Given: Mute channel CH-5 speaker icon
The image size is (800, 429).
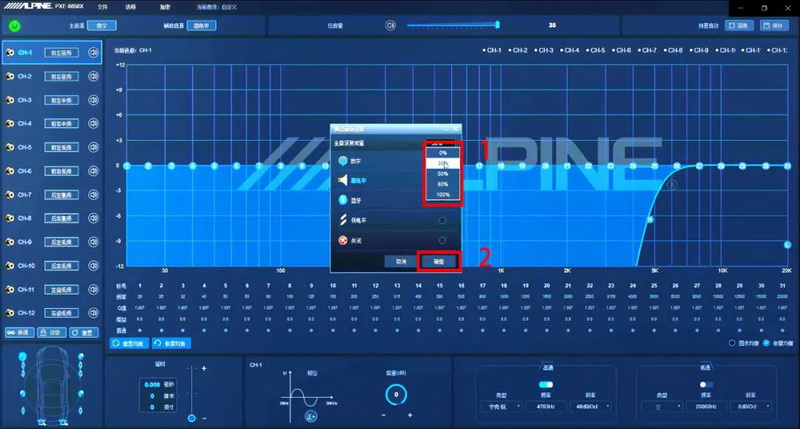Looking at the screenshot, I should tap(93, 147).
